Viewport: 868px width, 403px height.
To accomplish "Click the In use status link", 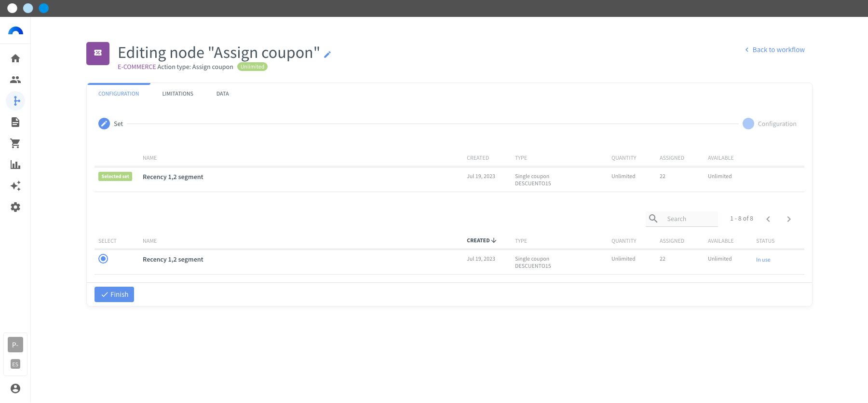I will pos(763,260).
